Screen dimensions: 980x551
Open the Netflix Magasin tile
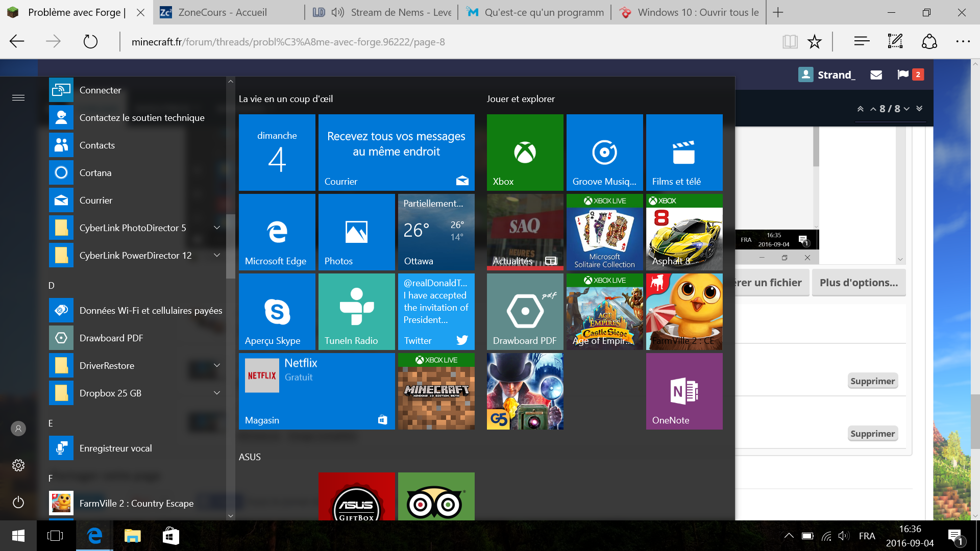[316, 391]
